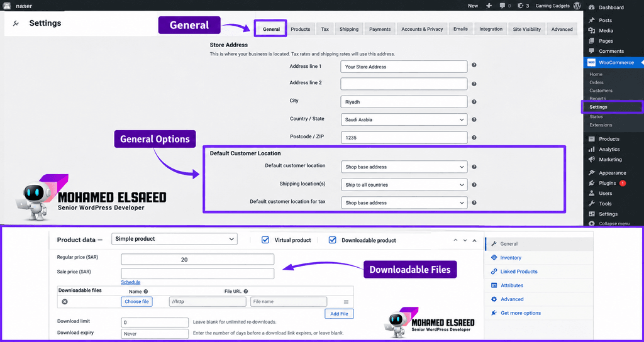The height and width of the screenshot is (342, 644).
Task: Open the Country / State dropdown
Action: pyautogui.click(x=404, y=119)
